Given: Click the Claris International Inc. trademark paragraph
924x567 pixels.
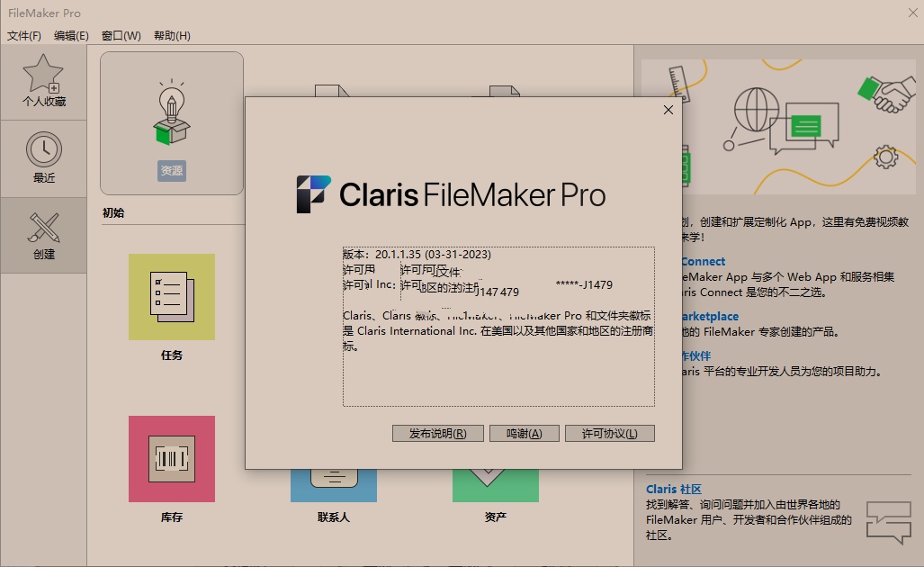Looking at the screenshot, I should 498,330.
